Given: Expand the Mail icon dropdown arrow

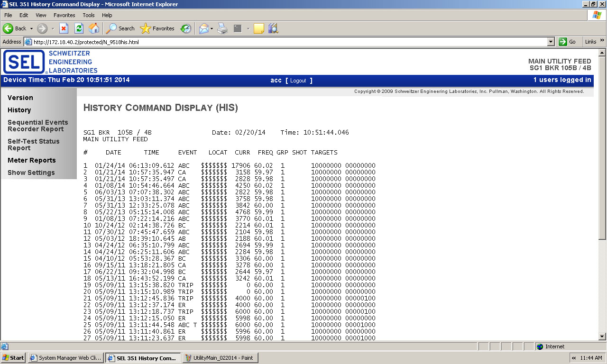Looking at the screenshot, I should [212, 28].
